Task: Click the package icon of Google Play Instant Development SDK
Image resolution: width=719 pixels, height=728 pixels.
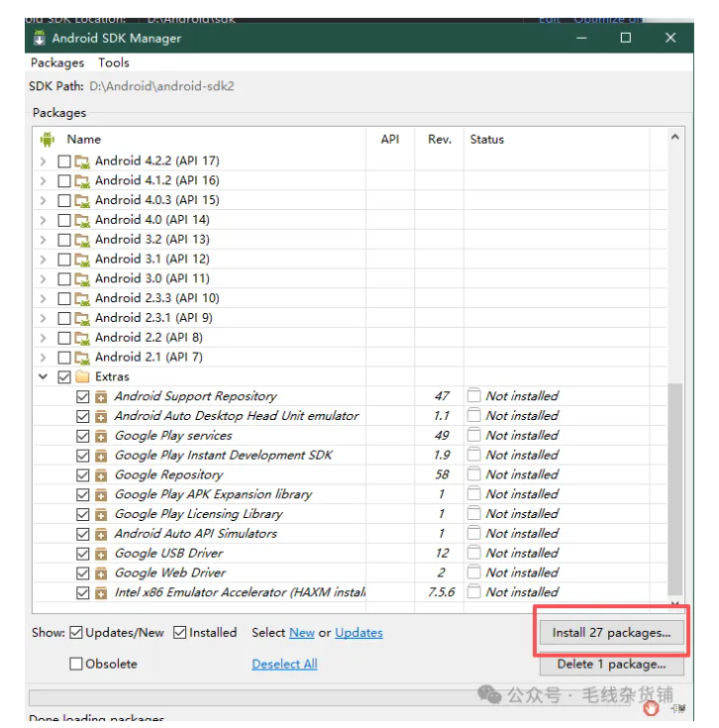Action: pos(101,456)
